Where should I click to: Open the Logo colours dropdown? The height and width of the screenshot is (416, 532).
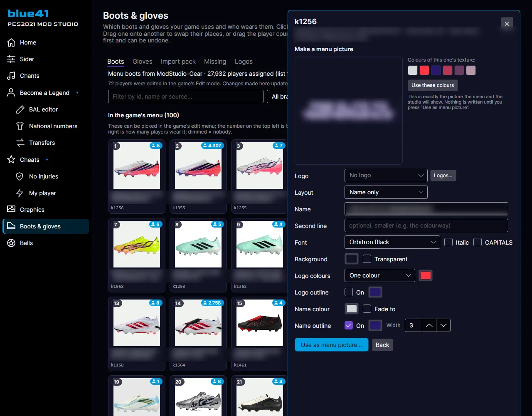click(380, 275)
